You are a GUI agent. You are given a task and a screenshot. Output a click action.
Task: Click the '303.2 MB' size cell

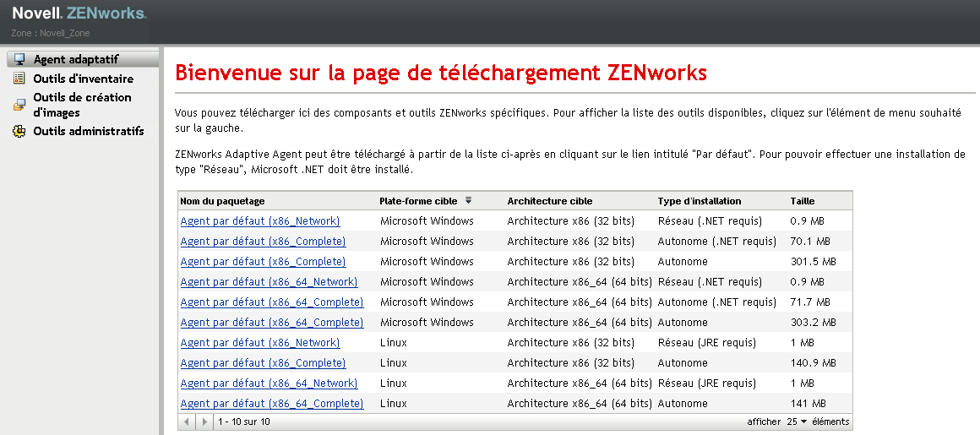(813, 323)
